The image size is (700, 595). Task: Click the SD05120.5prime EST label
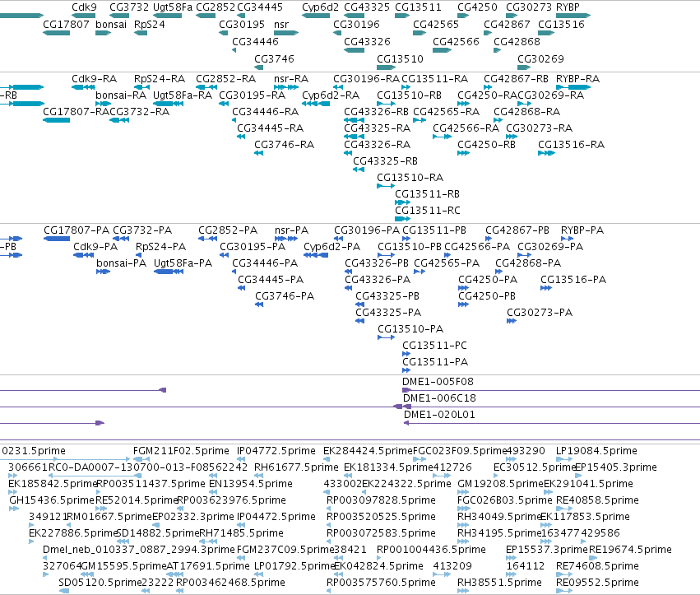100,583
